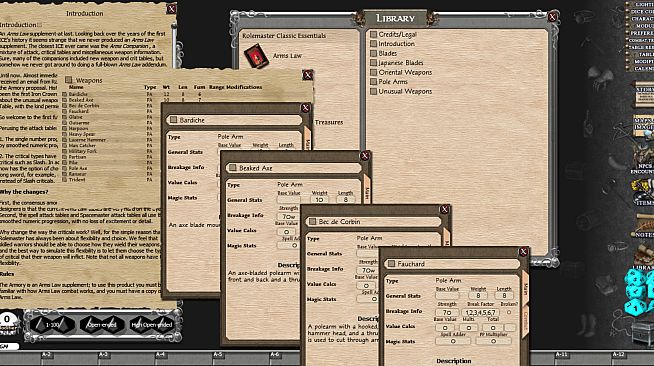
Task: Toggle the Broken? indicator in Fauchard window
Action: pyautogui.click(x=509, y=312)
